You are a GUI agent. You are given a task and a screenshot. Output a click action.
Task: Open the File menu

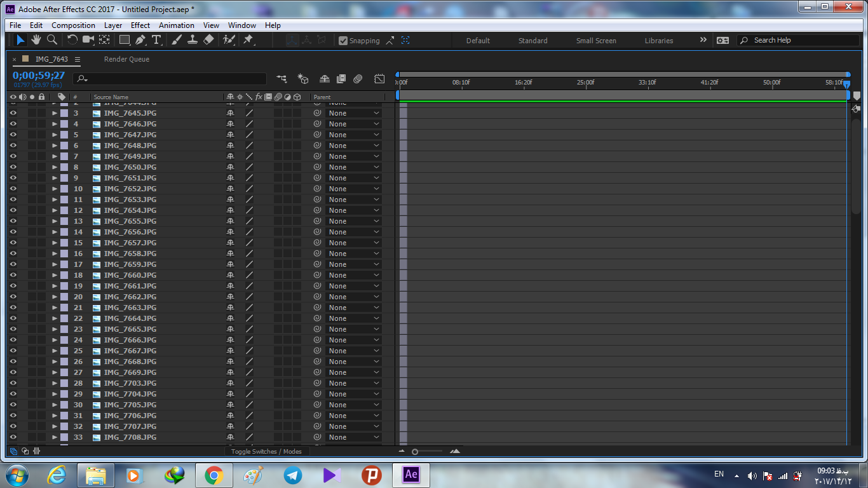15,25
